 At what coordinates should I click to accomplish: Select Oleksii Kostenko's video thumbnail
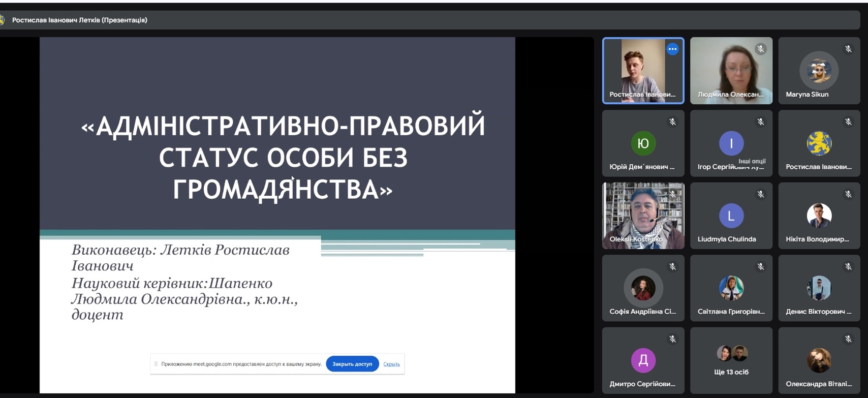coord(643,216)
